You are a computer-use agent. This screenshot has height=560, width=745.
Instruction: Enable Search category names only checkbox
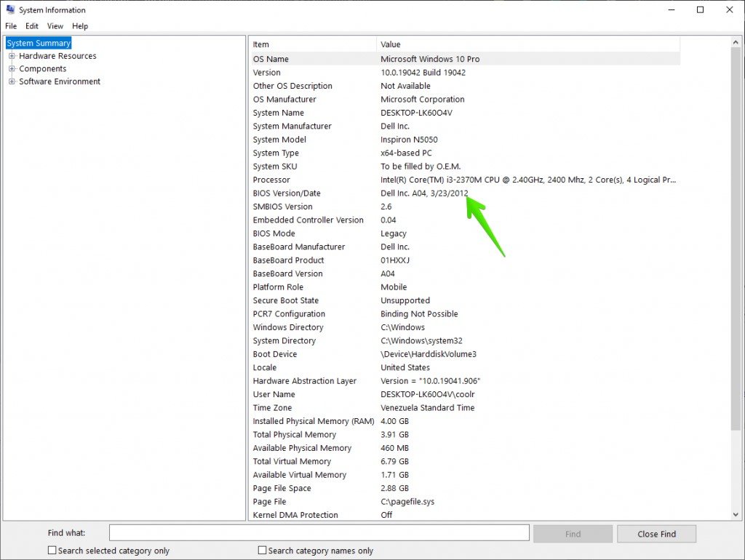[x=262, y=550]
